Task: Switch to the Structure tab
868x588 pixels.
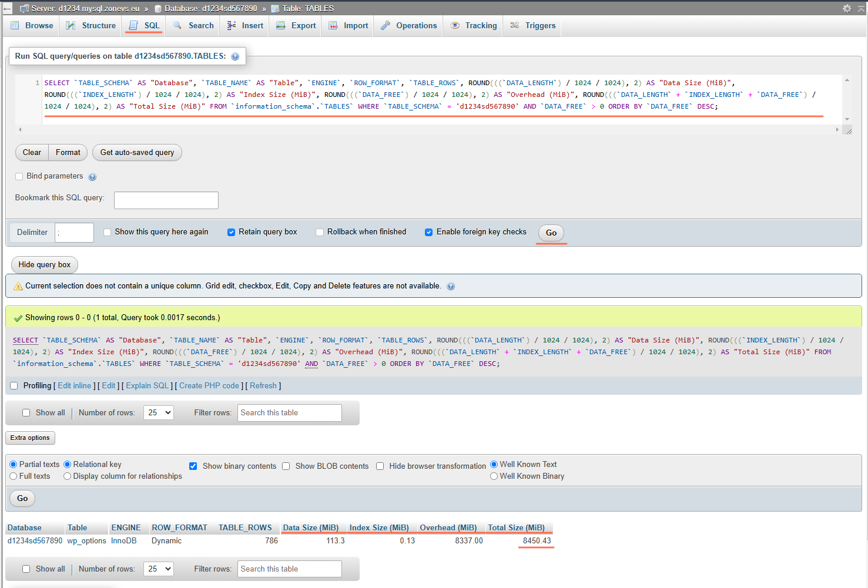Action: pyautogui.click(x=91, y=25)
